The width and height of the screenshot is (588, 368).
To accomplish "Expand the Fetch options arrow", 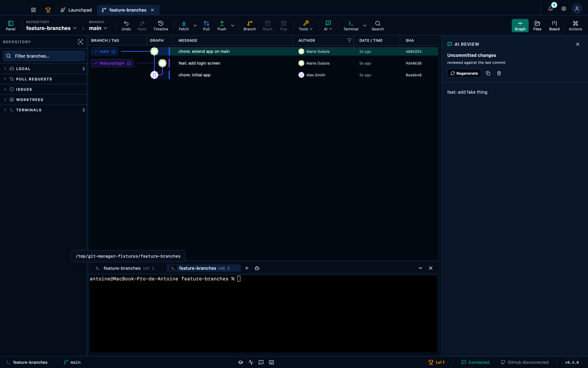I will (x=195, y=26).
